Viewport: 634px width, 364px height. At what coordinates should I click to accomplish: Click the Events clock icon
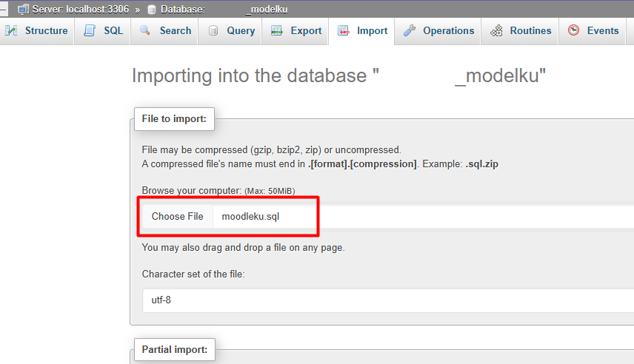click(x=573, y=30)
